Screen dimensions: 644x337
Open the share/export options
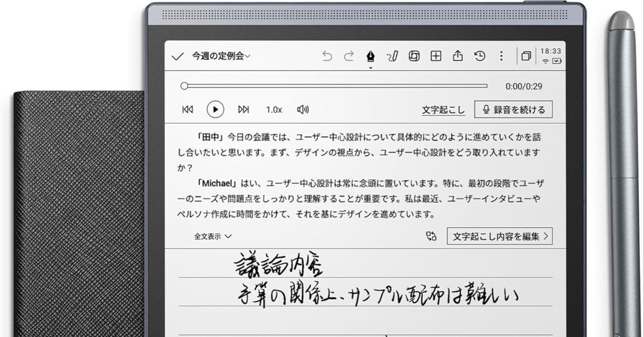(457, 56)
